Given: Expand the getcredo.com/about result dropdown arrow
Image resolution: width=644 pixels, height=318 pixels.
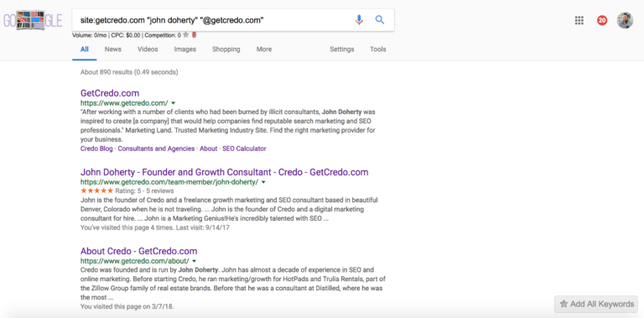Looking at the screenshot, I should (x=195, y=261).
